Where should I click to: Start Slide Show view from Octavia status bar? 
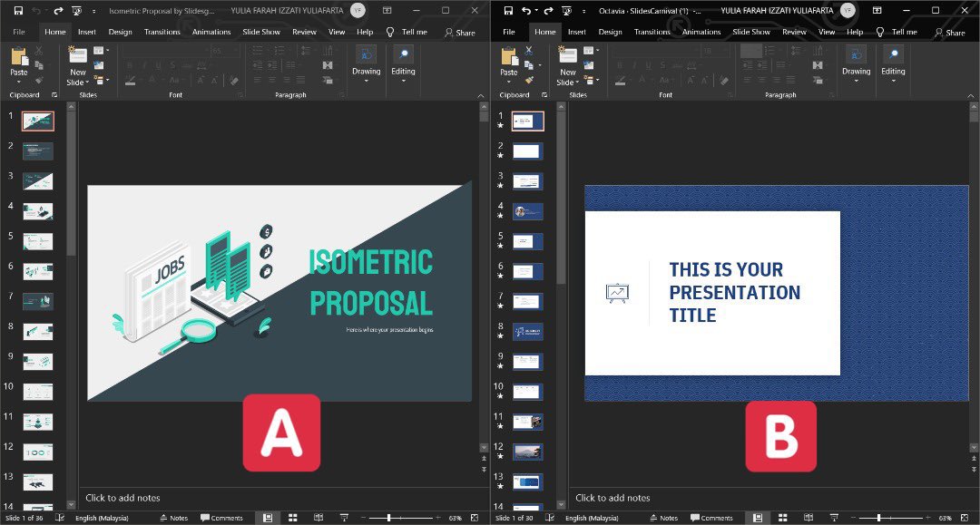[834, 518]
